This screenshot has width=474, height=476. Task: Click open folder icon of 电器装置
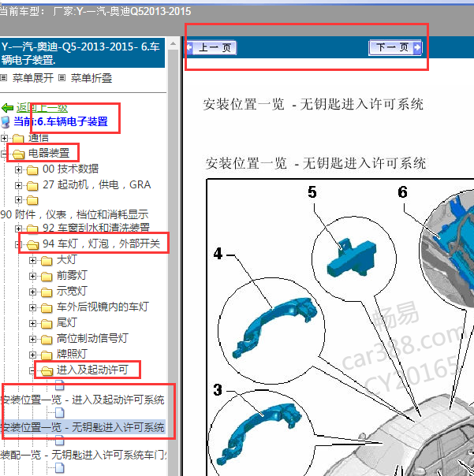click(x=18, y=154)
